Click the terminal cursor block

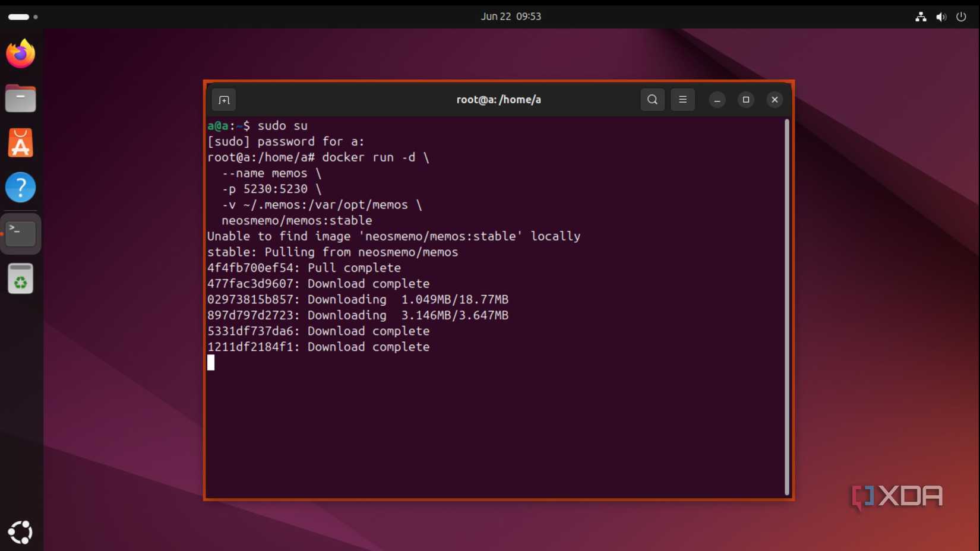211,363
